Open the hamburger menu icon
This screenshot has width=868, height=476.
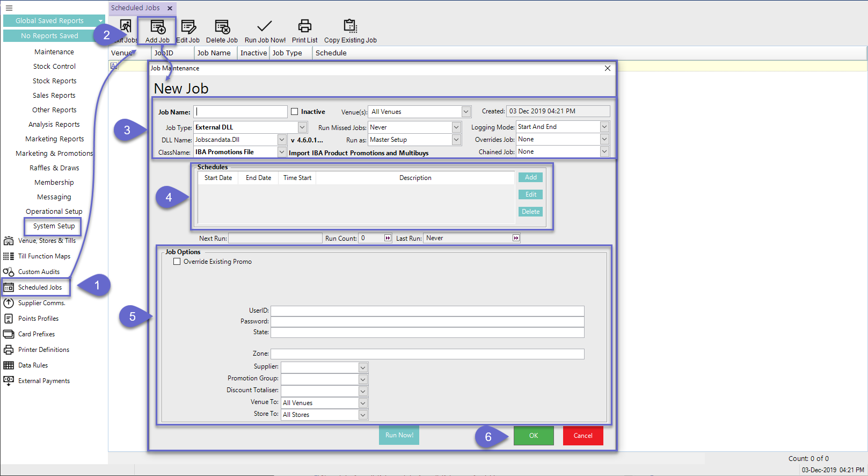(9, 8)
